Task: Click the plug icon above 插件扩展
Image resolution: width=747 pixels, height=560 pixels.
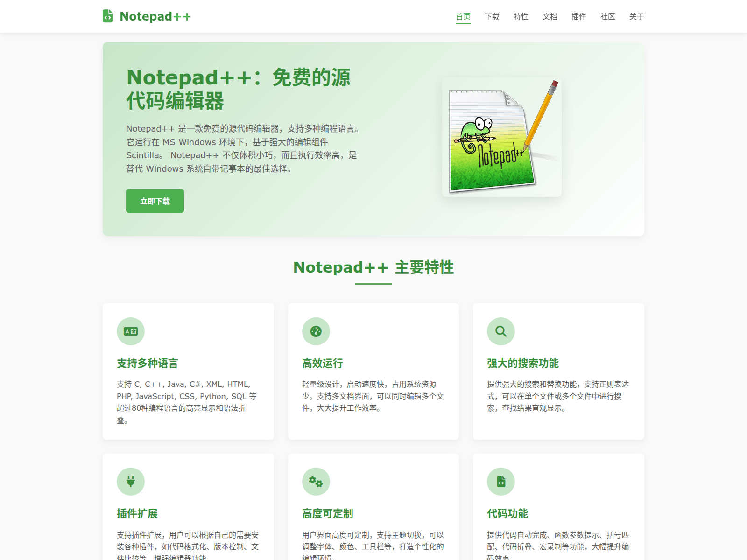Action: (131, 482)
